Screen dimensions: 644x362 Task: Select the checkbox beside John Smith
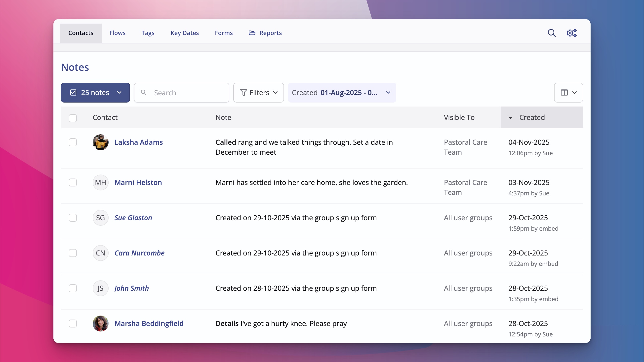pos(73,288)
